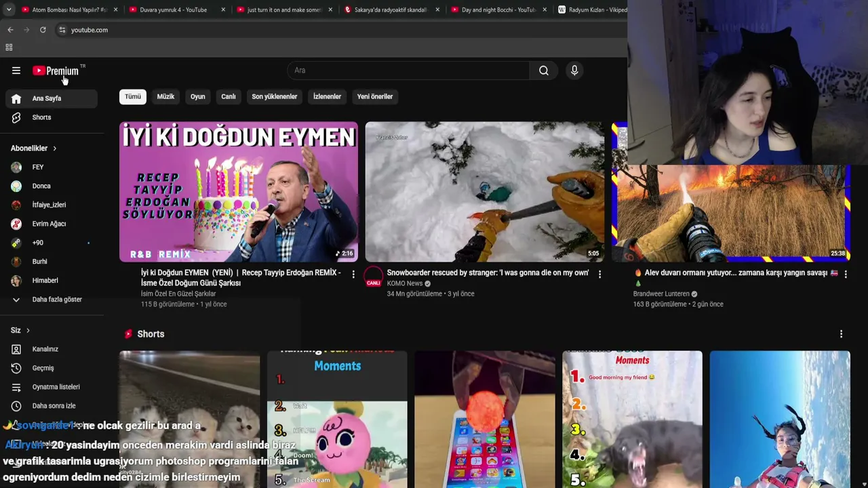Open the glowing ball on phone Short
This screenshot has height=488, width=868.
coord(485,420)
